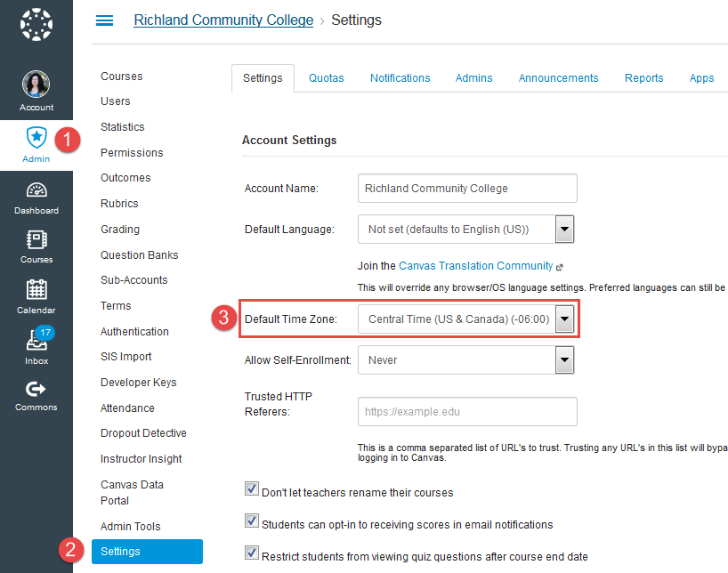
Task: Open Courses in the account menu
Action: [x=122, y=77]
